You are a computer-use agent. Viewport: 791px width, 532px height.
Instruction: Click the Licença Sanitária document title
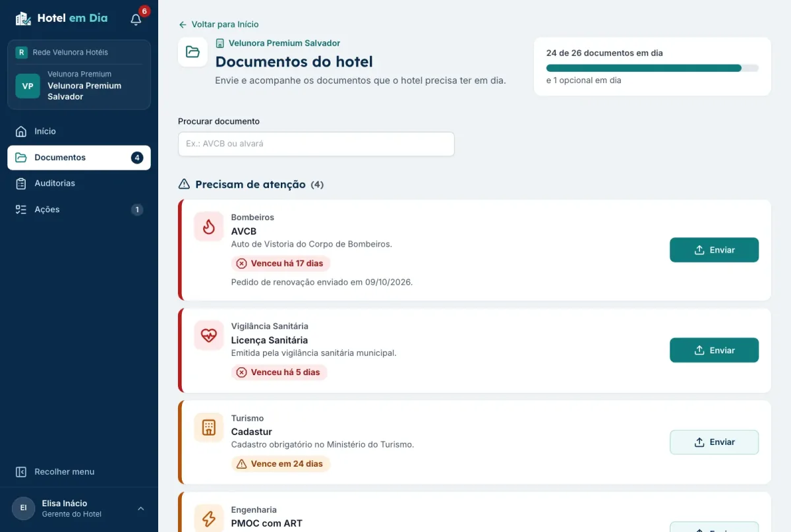coord(270,340)
